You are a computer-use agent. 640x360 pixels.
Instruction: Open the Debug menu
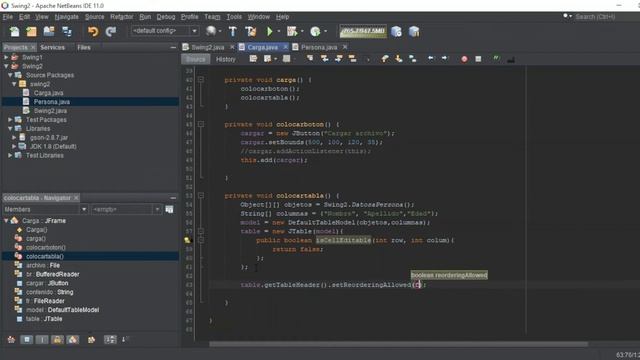166,17
